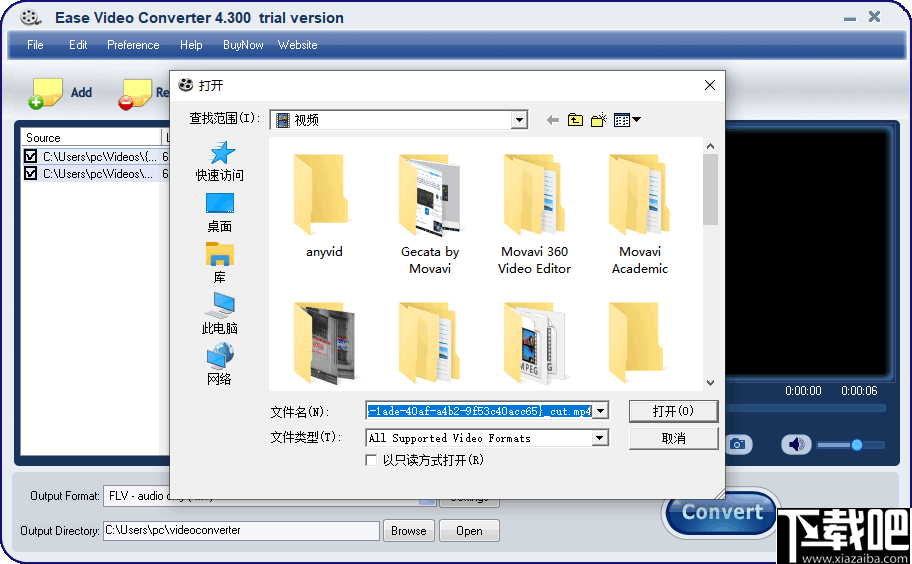Viewport: 912px width, 564px height.
Task: Close the open file dialog
Action: [710, 85]
